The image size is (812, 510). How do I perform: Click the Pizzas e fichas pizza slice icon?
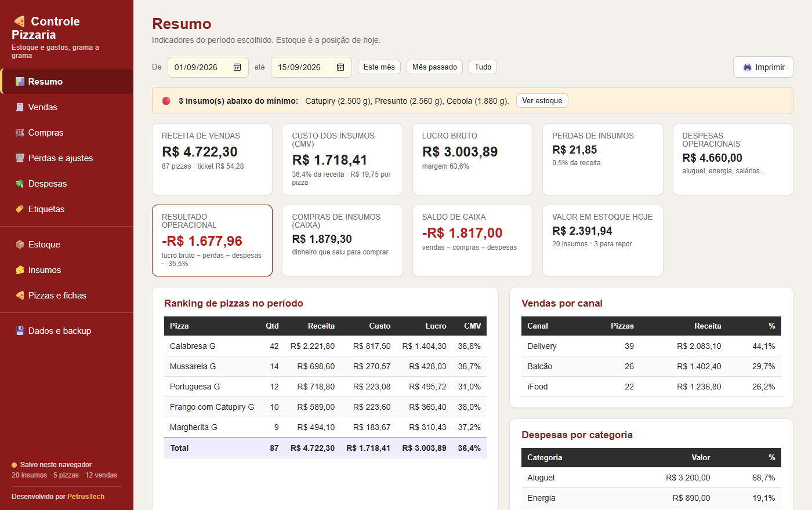[20, 296]
